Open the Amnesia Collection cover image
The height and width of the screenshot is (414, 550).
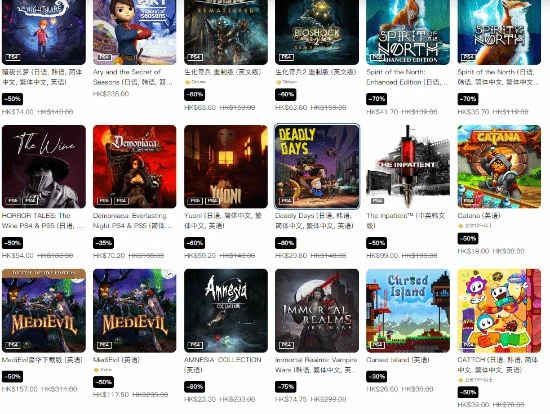tap(226, 311)
